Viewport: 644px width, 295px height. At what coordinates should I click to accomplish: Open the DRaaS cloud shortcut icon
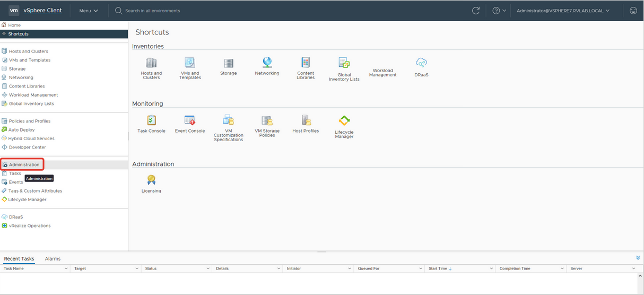422,63
